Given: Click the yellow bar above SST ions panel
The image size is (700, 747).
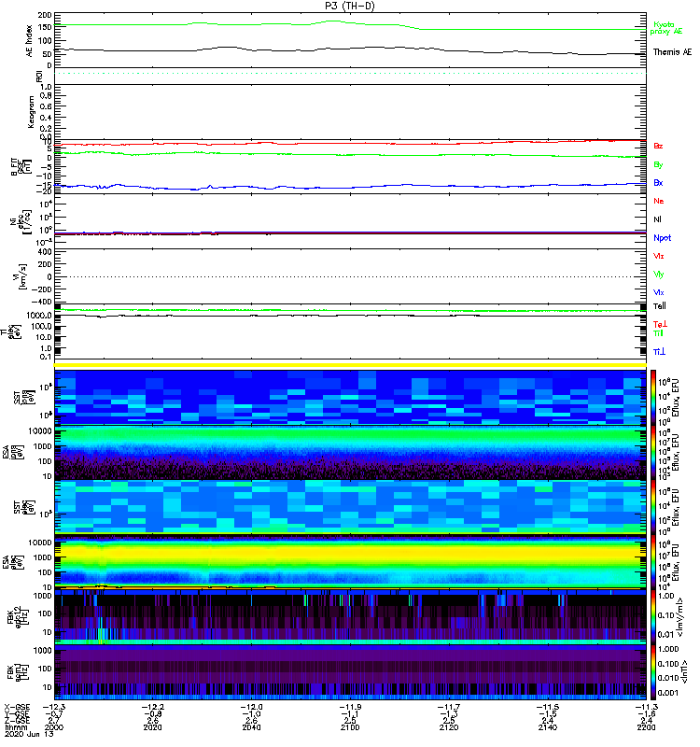Looking at the screenshot, I should [x=350, y=365].
